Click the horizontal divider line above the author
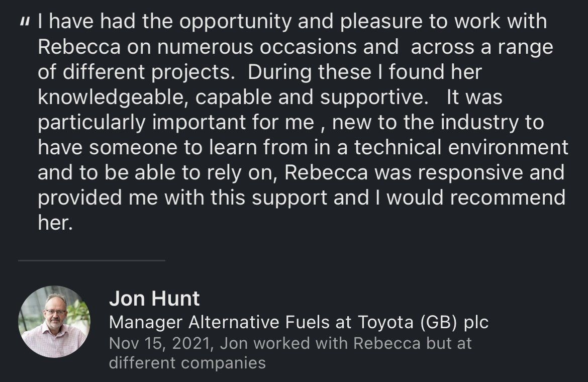Image resolution: width=588 pixels, height=382 pixels. point(91,260)
